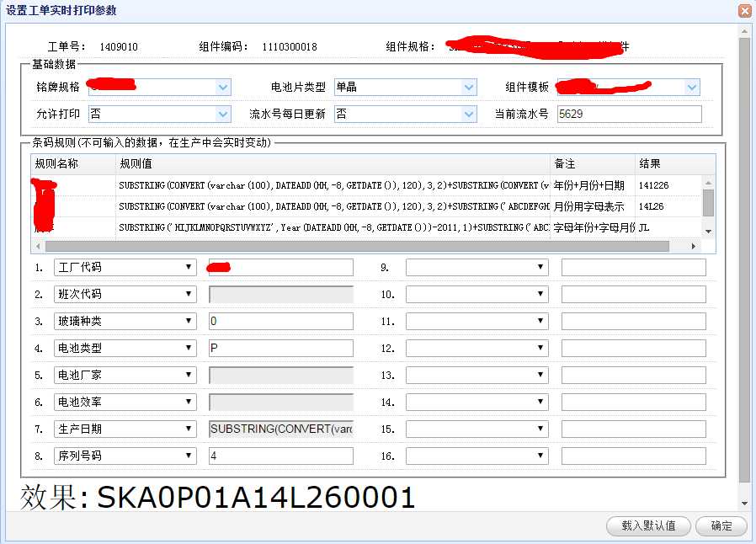Viewport: 756px width, 544px height.
Task: Click the 生产日期 SUBSTRING value field
Action: pos(280,429)
